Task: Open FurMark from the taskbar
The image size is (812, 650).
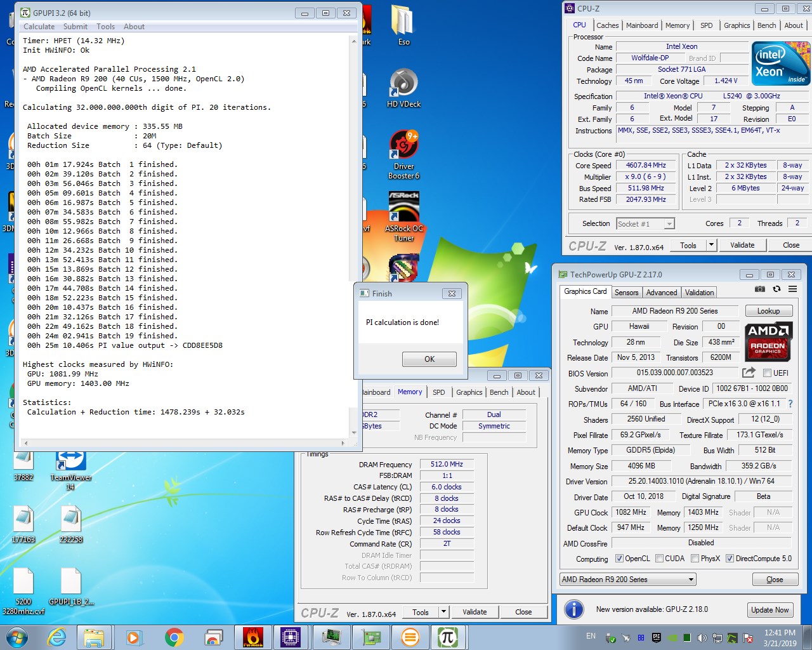Action: click(x=253, y=637)
